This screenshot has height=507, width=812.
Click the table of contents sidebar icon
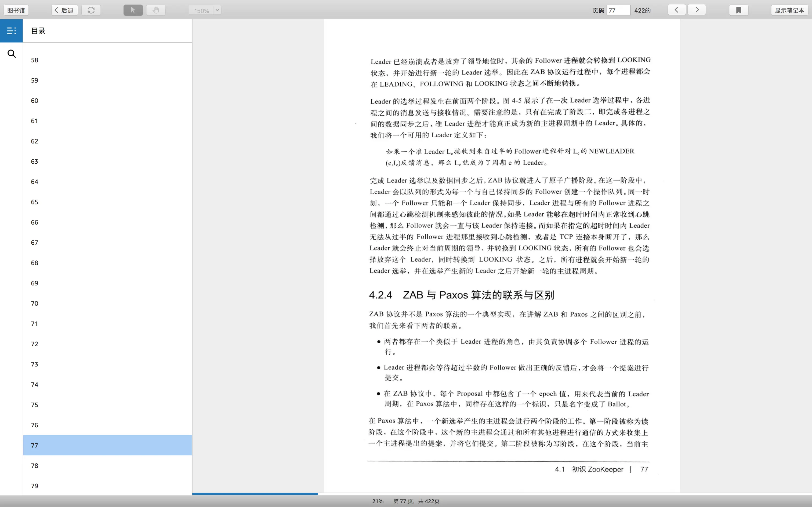11,31
